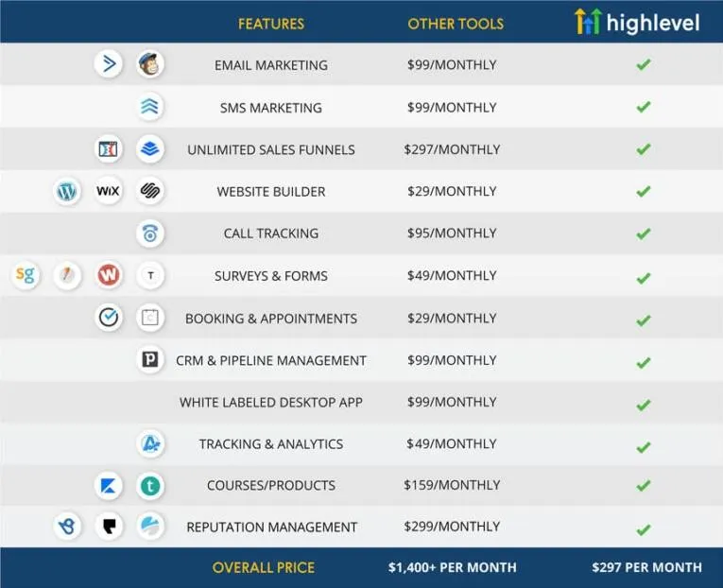
Task: Click the round checkmark icon in Booking row
Action: click(x=109, y=318)
